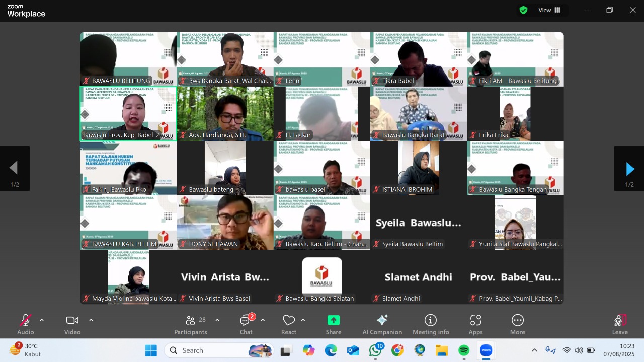Open the Chat panel
Viewport: 644px width, 362px height.
(x=246, y=324)
